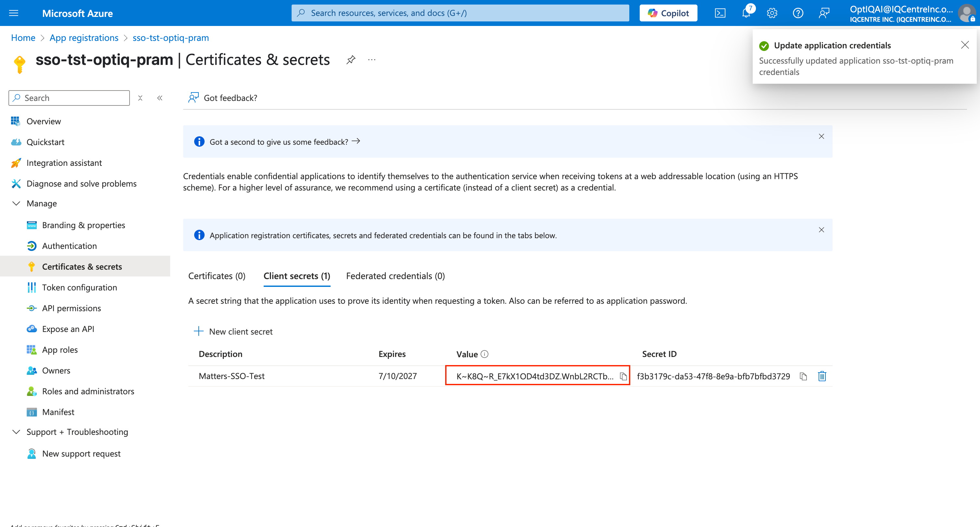The height and width of the screenshot is (527, 980).
Task: Pin the Certificates & secrets blade
Action: point(351,60)
